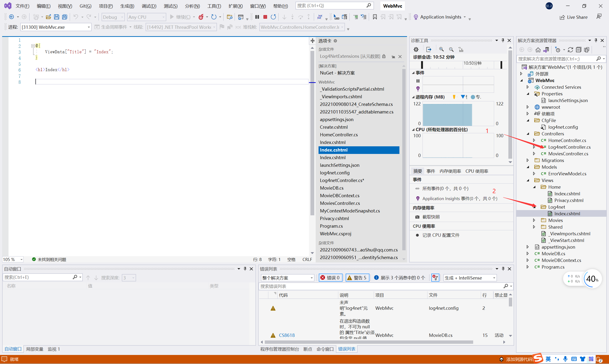This screenshot has height=364, width=609.
Task: Expand the Migrations folder node
Action: 528,160
